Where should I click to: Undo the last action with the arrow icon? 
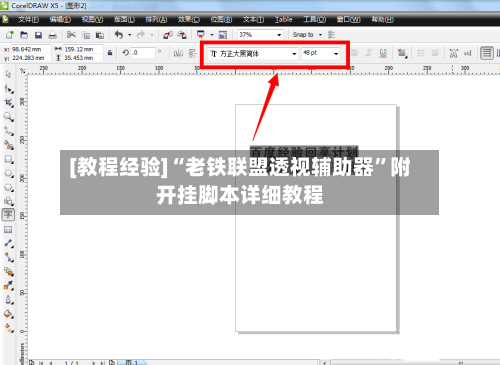pos(119,35)
